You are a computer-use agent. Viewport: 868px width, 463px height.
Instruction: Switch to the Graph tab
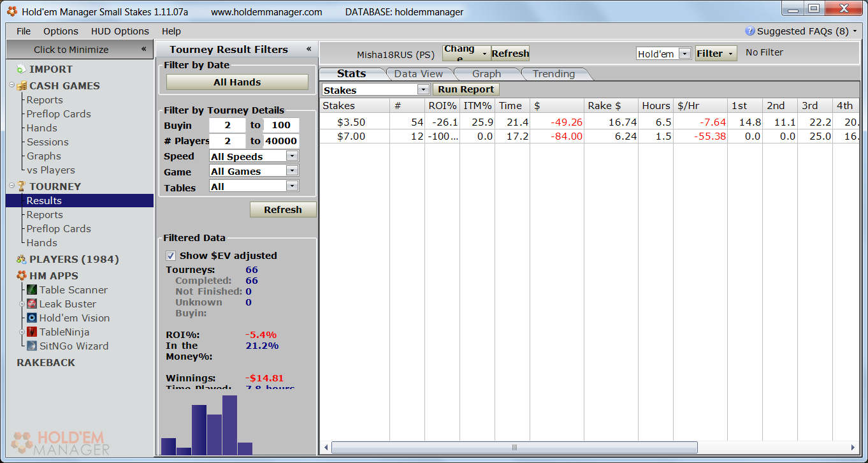tap(487, 74)
